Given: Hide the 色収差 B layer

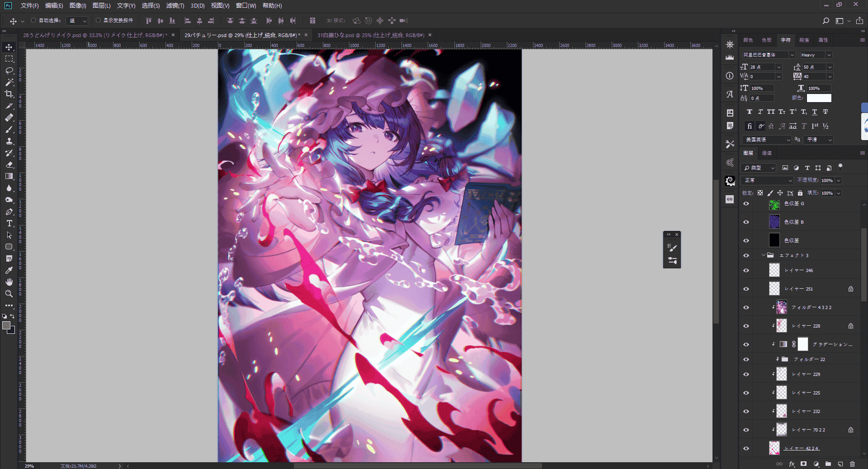Looking at the screenshot, I should tap(746, 222).
